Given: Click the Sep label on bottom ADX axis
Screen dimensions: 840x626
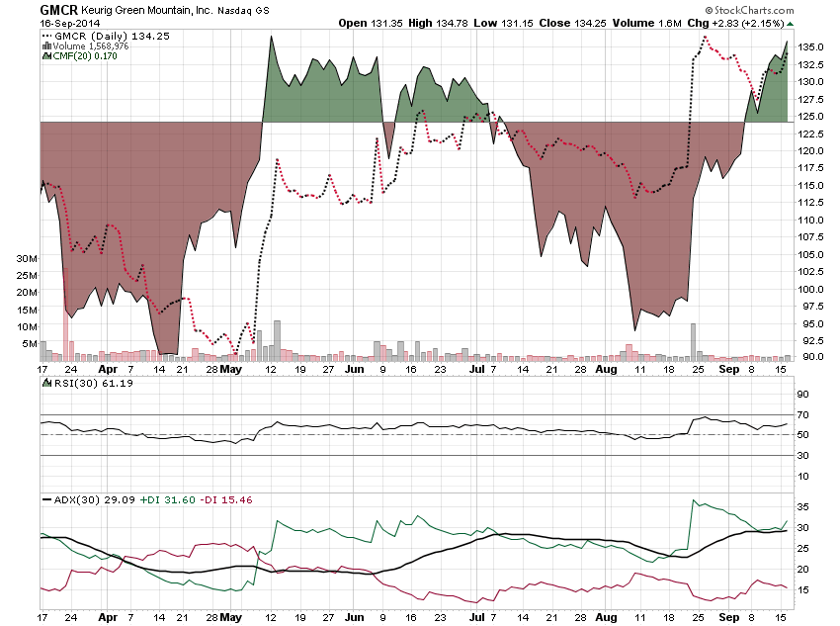Looking at the screenshot, I should [x=728, y=617].
